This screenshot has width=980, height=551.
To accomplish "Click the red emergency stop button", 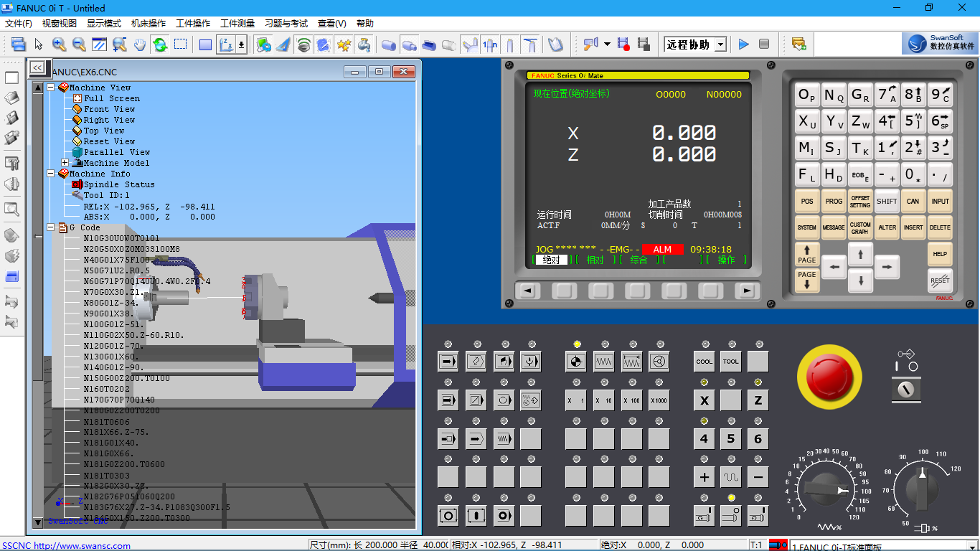I will click(829, 376).
